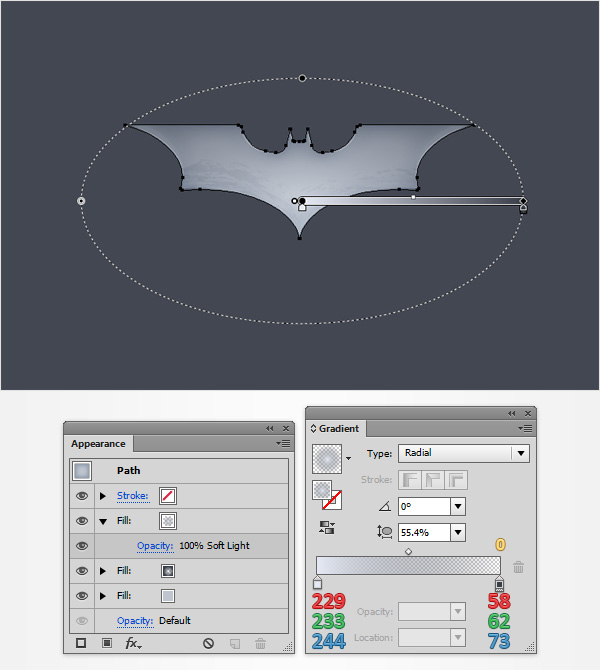Click Reverse Gradient icon
This screenshot has height=670, width=600.
click(x=327, y=527)
